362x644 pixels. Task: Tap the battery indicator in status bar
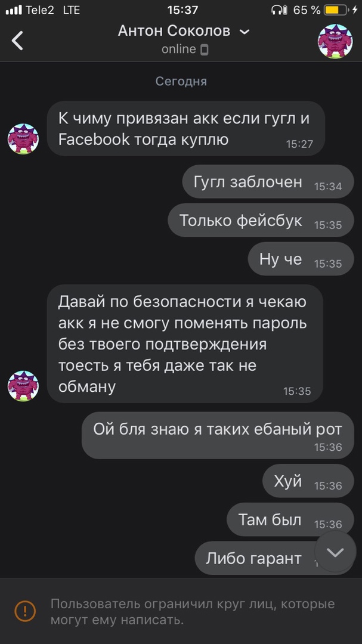tap(336, 10)
